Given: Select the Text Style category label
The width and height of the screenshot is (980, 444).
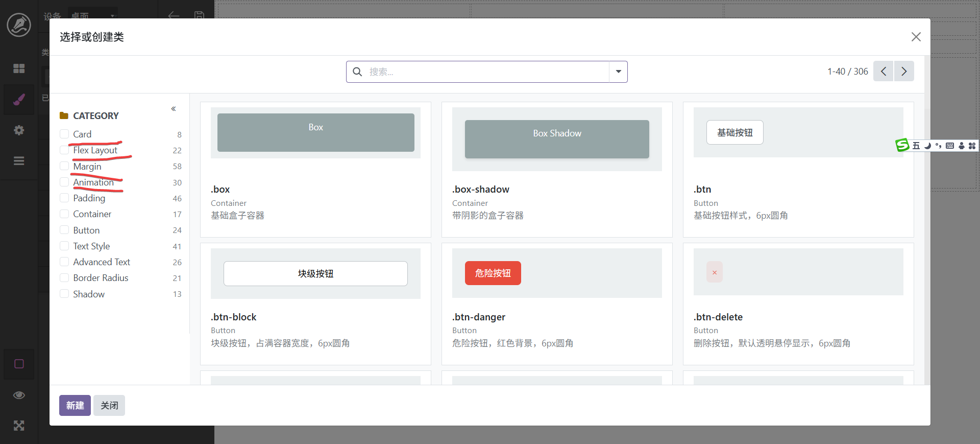Looking at the screenshot, I should point(91,246).
